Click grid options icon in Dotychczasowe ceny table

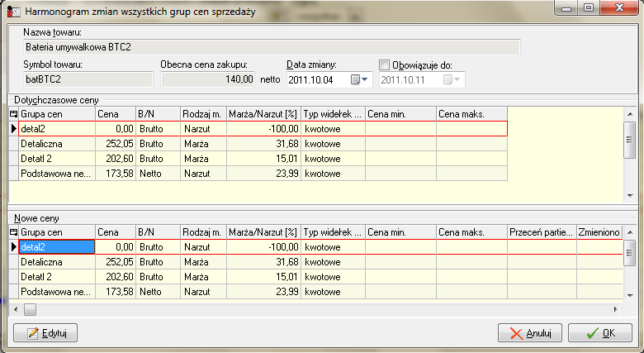coord(13,114)
